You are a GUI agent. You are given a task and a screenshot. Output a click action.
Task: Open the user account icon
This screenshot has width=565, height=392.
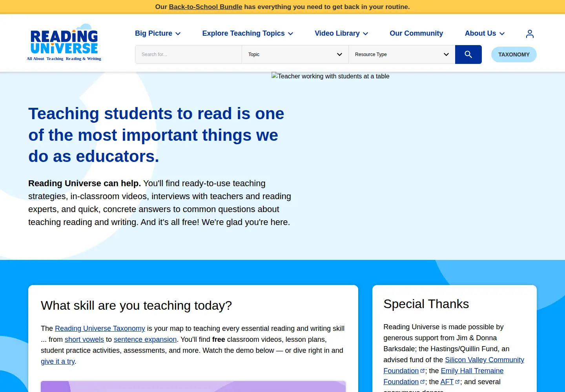tap(530, 34)
